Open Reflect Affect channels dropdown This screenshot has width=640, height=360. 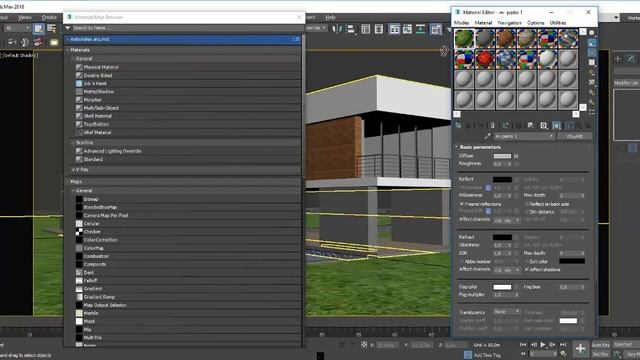507,220
